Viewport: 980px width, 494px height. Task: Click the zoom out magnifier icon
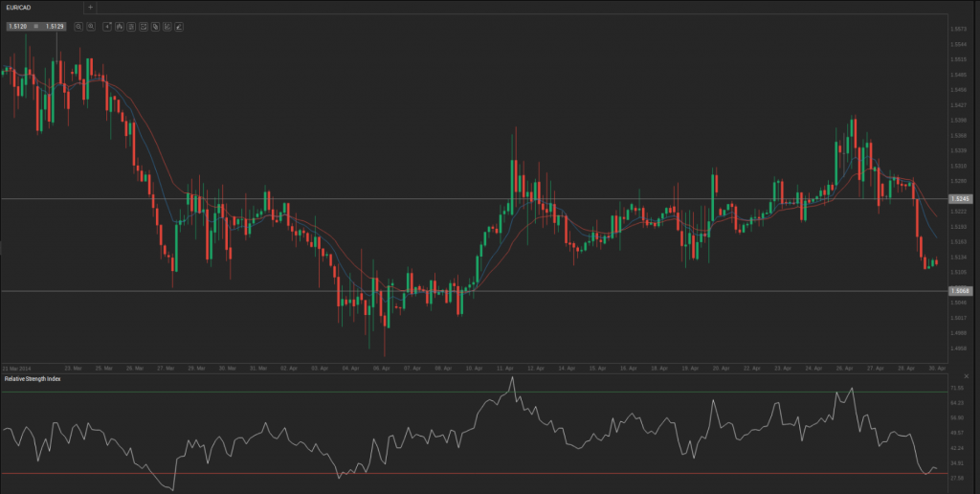coord(78,27)
